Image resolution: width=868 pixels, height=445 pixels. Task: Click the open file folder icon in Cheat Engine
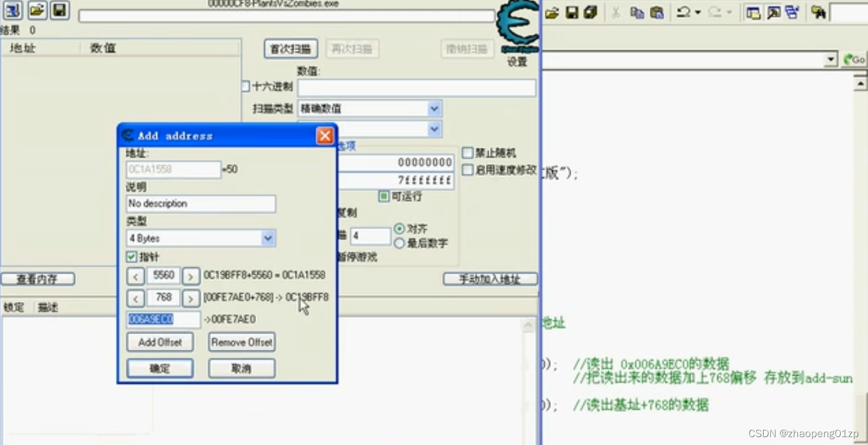pos(36,10)
